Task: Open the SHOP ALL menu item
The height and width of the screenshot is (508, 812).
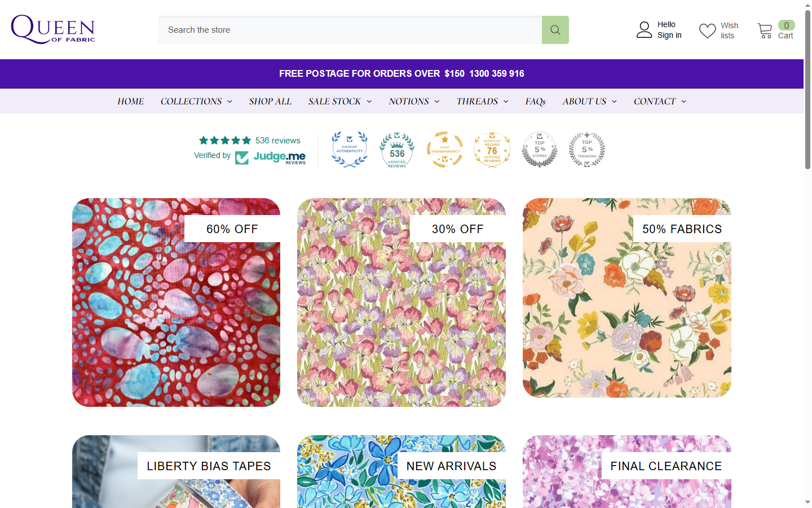Action: (270, 102)
